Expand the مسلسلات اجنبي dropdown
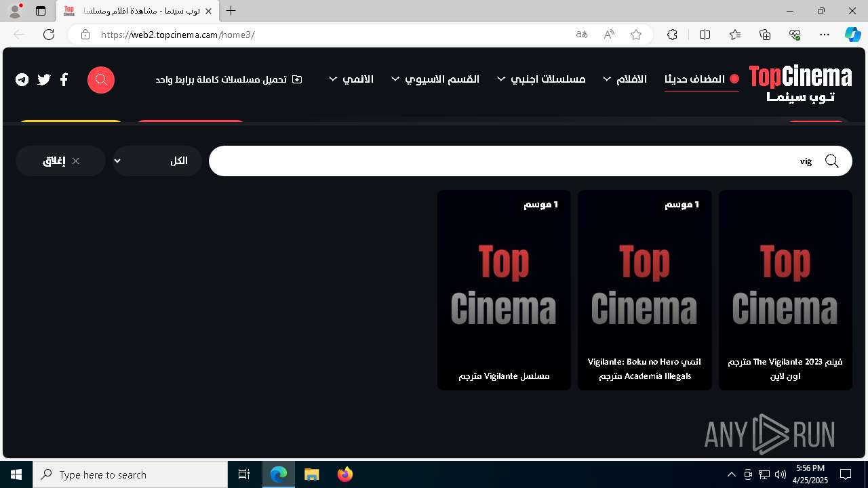 coord(541,79)
